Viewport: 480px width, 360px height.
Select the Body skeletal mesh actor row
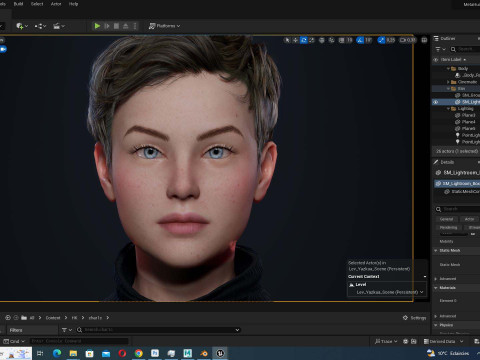tap(467, 75)
